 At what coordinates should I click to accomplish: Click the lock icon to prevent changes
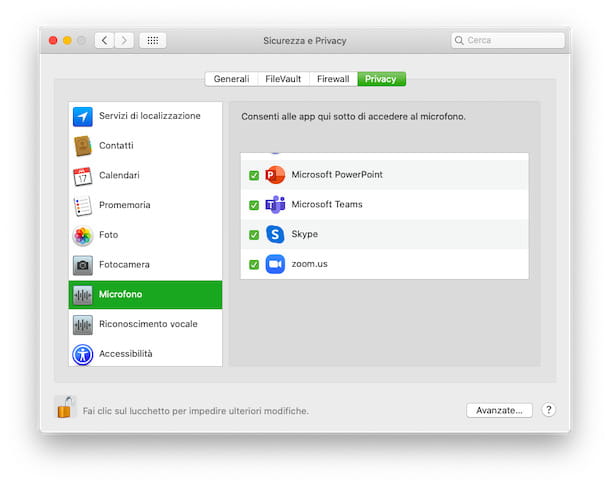click(65, 407)
